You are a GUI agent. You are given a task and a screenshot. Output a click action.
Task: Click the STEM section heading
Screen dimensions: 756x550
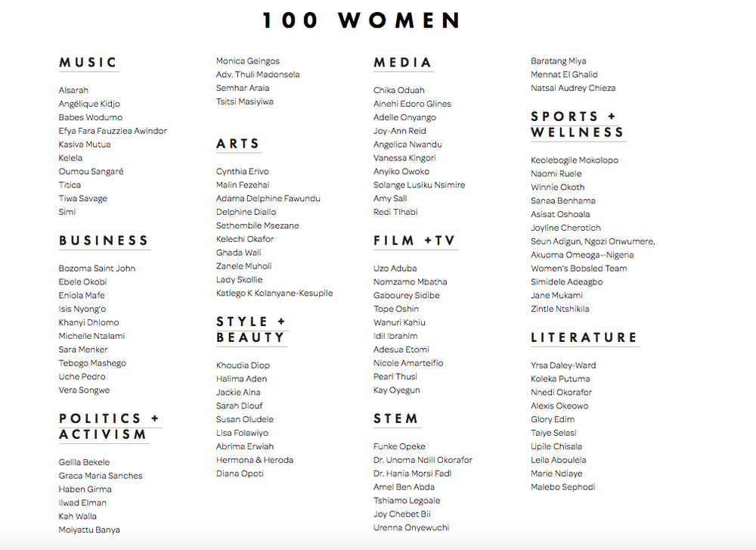tap(396, 418)
